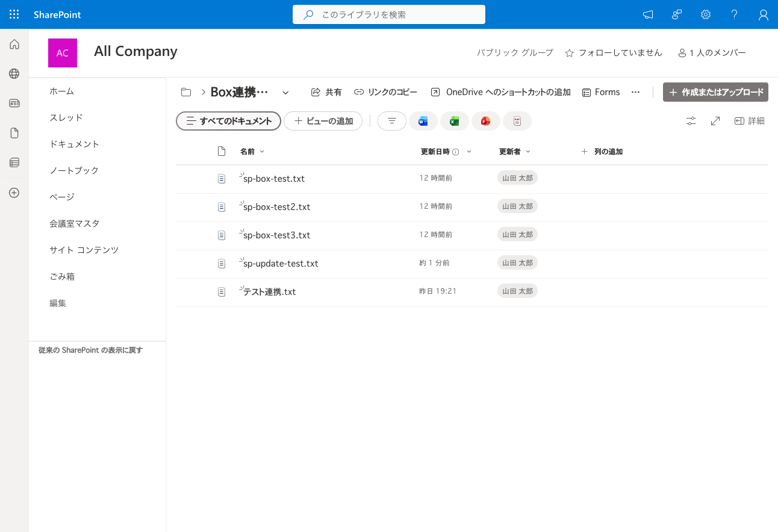Open Forms in the command bar
The height and width of the screenshot is (532, 778).
601,92
